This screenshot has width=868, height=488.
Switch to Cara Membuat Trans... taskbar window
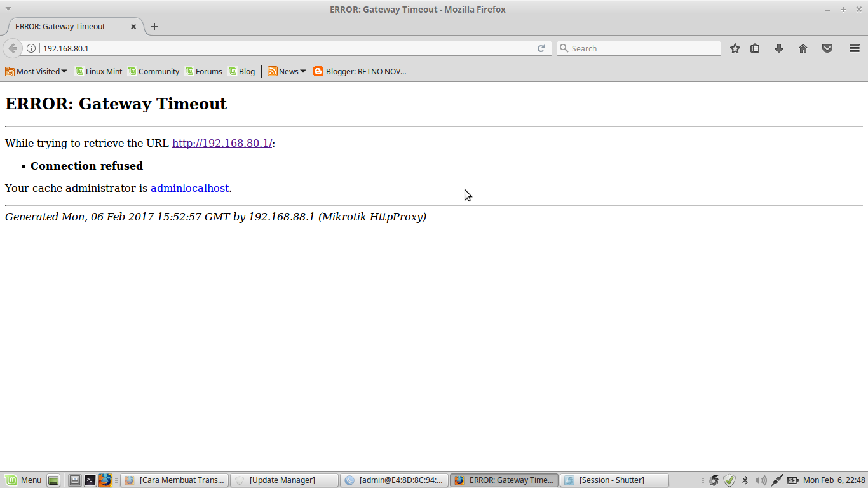pos(174,480)
